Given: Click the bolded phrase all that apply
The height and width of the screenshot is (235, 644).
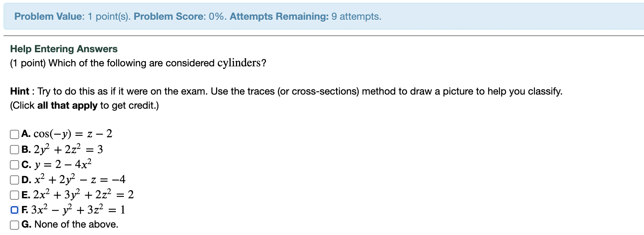Looking at the screenshot, I should [x=67, y=105].
